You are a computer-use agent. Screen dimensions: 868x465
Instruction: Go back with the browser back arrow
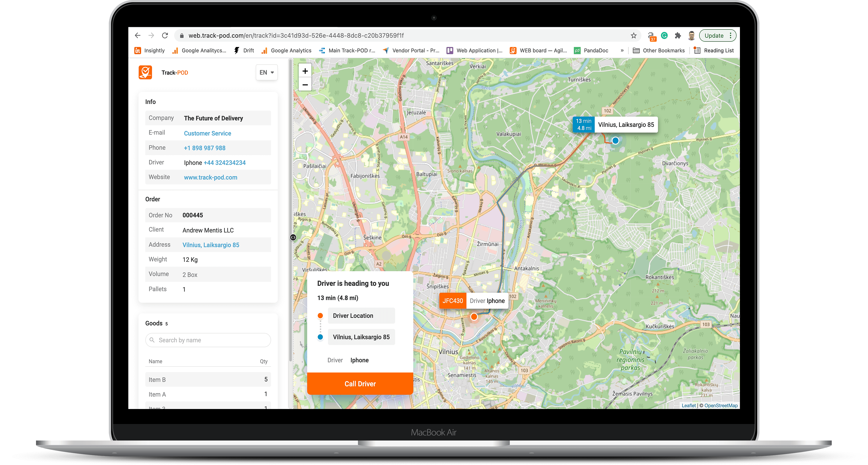point(138,35)
